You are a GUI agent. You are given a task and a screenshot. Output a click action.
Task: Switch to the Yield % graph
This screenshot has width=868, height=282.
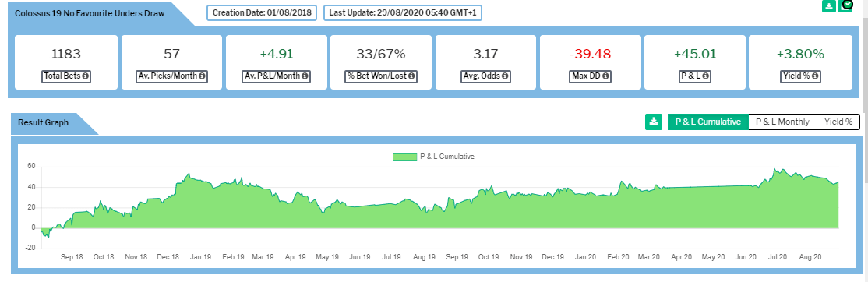pyautogui.click(x=838, y=122)
